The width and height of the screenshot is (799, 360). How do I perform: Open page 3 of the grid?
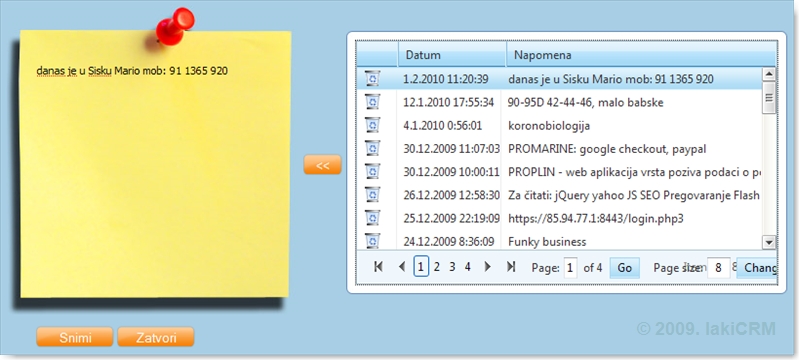point(452,267)
